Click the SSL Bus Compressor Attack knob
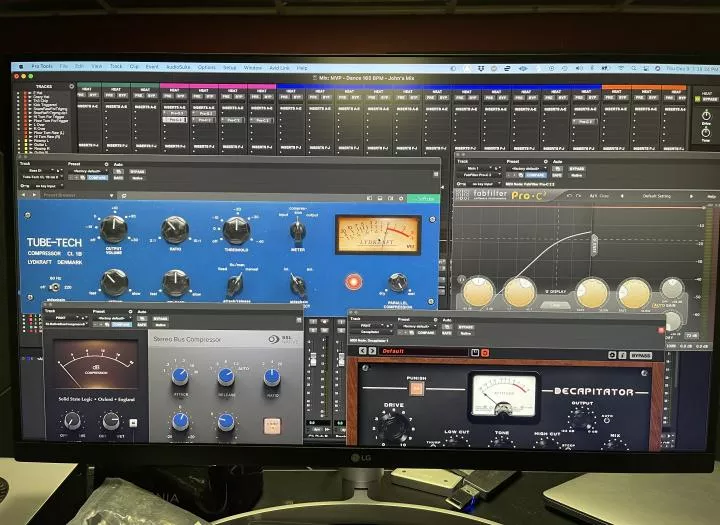 180,377
